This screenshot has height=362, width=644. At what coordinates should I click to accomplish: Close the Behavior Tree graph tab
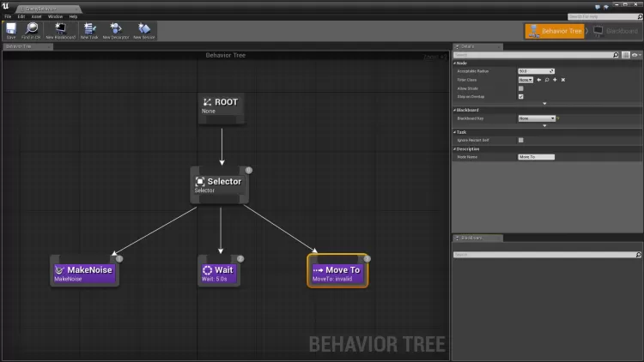[x=49, y=47]
